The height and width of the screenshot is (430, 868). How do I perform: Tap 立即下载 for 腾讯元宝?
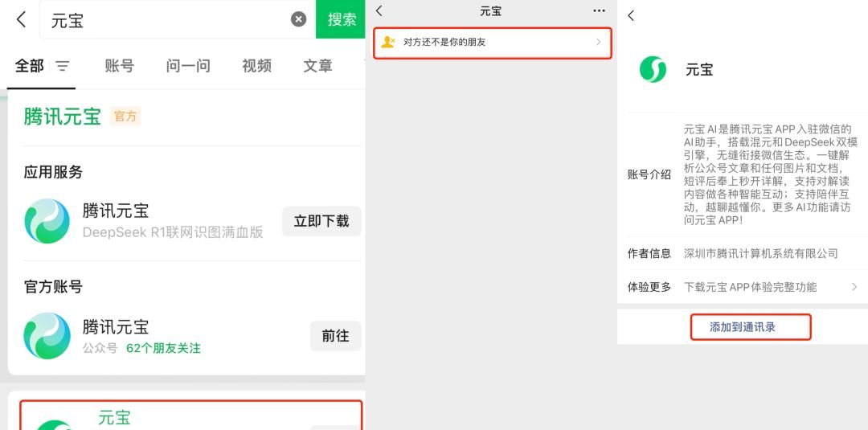(x=321, y=221)
